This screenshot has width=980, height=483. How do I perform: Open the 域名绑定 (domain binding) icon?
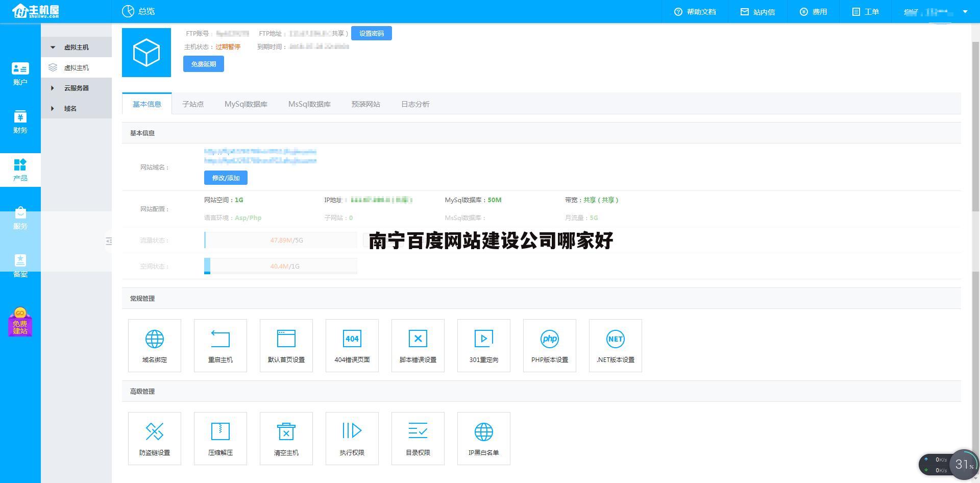154,345
